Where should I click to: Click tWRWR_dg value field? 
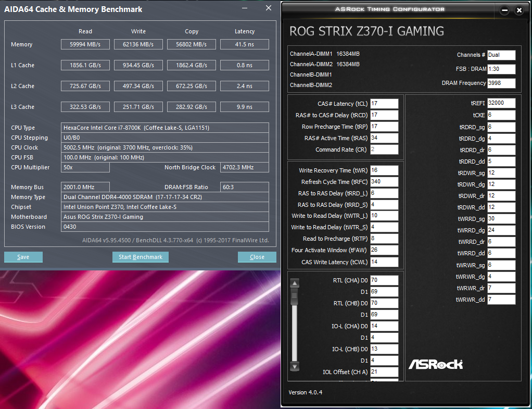501,277
